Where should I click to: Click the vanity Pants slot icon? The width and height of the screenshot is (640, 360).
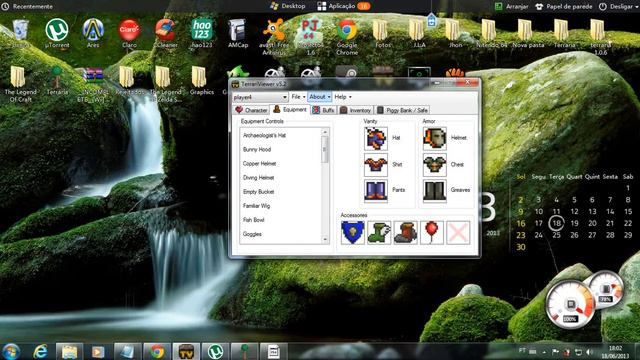coord(376,191)
